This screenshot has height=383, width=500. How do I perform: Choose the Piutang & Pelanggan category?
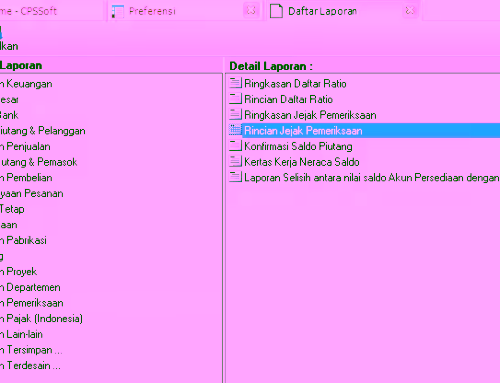[x=43, y=131]
